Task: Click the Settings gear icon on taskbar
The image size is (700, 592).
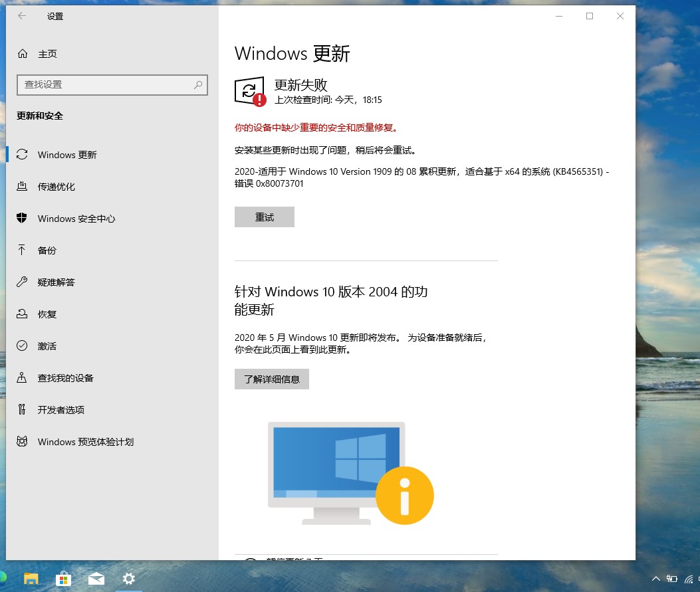Action: pos(128,579)
